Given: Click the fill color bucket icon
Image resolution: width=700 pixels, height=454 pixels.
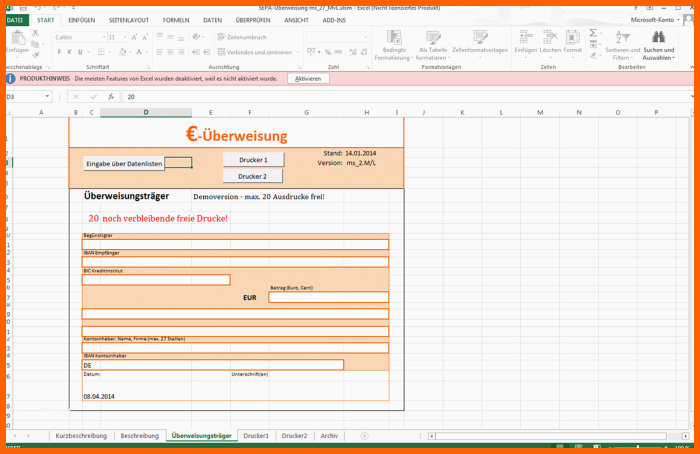Looking at the screenshot, I should (122, 52).
